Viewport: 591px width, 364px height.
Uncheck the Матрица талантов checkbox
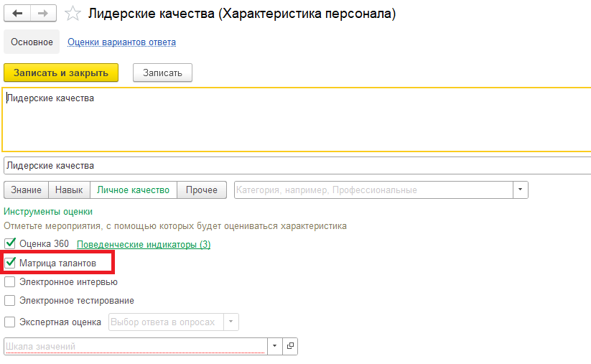pyautogui.click(x=10, y=263)
